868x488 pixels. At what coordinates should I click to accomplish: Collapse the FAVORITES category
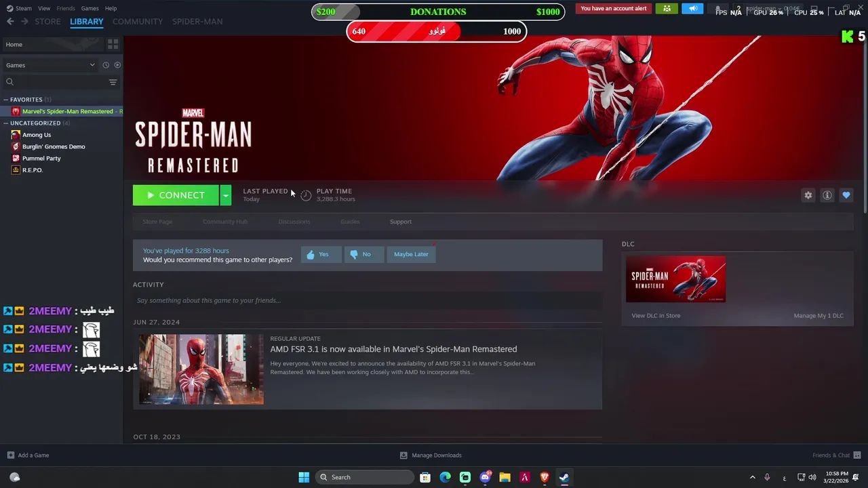tap(5, 100)
